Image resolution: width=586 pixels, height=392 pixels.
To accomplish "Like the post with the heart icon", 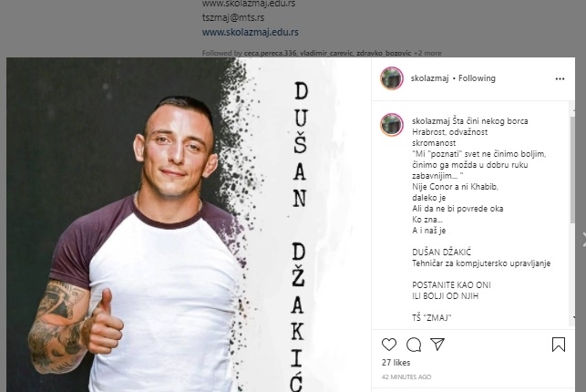I will click(x=388, y=345).
